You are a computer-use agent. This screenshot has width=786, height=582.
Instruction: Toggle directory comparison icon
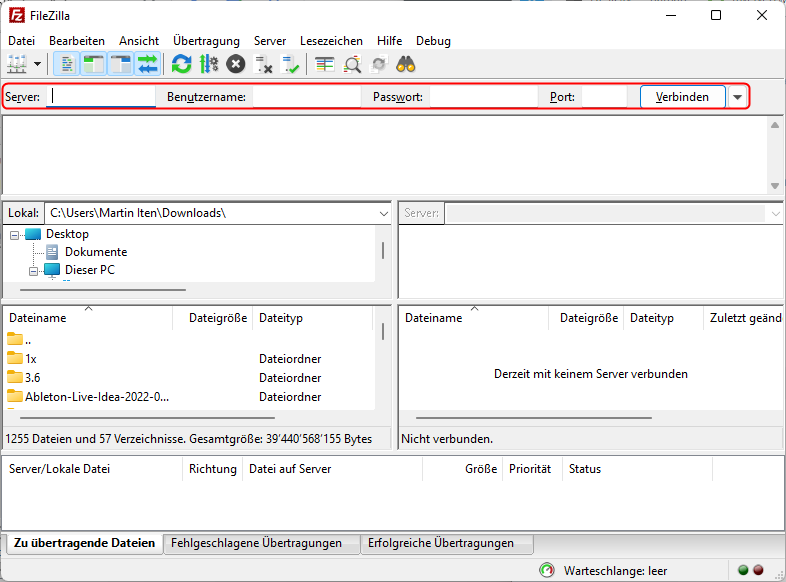pyautogui.click(x=352, y=64)
